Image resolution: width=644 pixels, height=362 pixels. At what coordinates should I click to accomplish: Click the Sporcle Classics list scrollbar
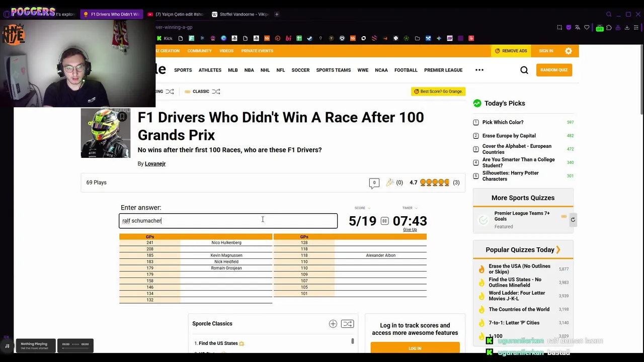pyautogui.click(x=353, y=341)
